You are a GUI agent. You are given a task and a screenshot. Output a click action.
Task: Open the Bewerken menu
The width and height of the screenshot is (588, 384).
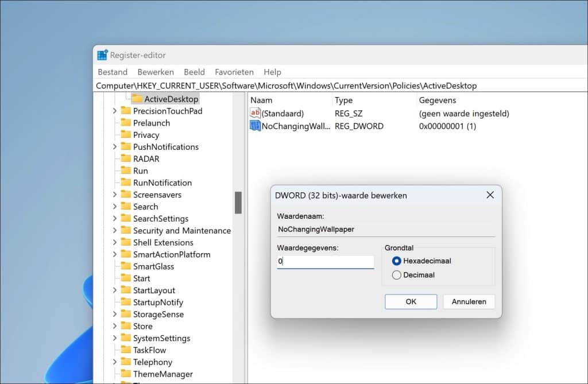tap(155, 72)
